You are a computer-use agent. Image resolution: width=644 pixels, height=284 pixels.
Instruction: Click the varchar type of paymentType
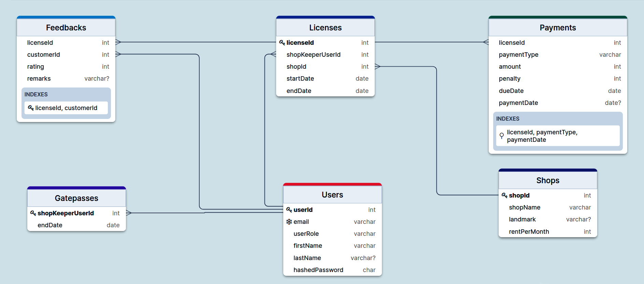click(610, 55)
